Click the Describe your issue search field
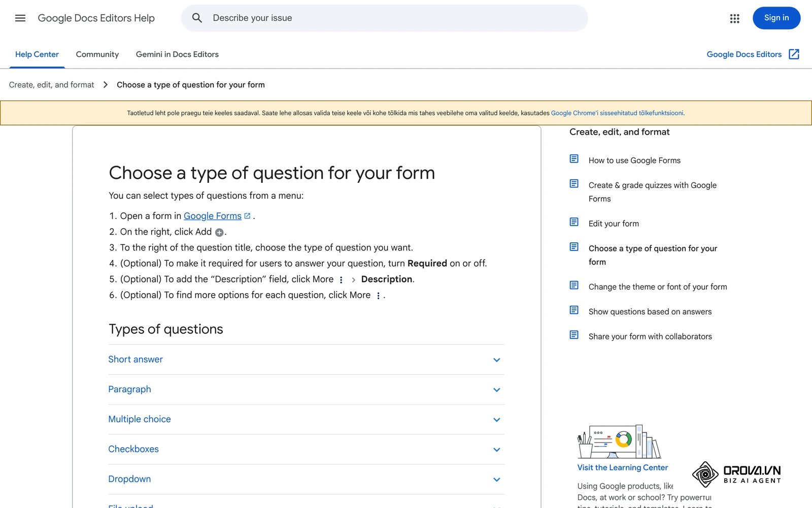Screen dimensions: 812x508 click(x=385, y=18)
